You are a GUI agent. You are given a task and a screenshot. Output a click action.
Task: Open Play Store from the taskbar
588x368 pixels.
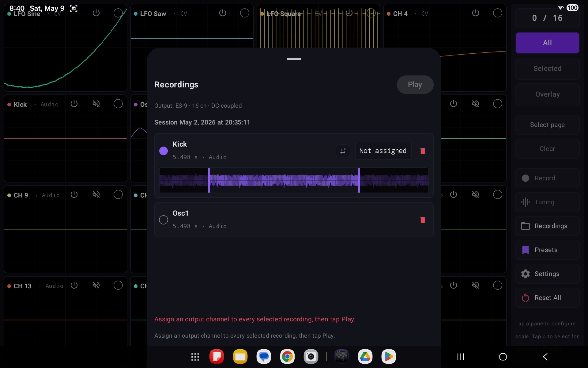[389, 357]
